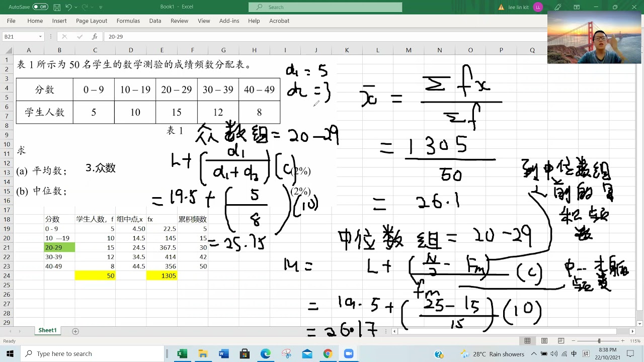Click the zoom slider handle

click(599, 341)
